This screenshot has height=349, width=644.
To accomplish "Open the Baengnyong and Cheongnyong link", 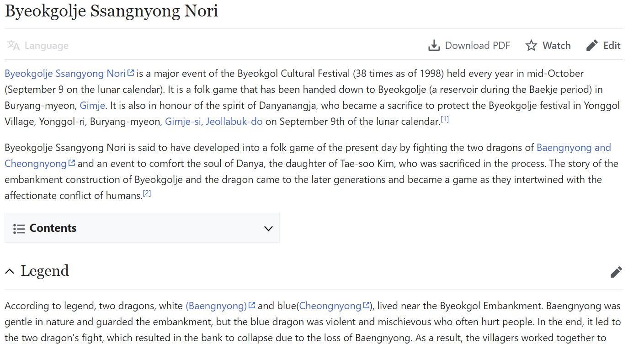I will pos(574,148).
